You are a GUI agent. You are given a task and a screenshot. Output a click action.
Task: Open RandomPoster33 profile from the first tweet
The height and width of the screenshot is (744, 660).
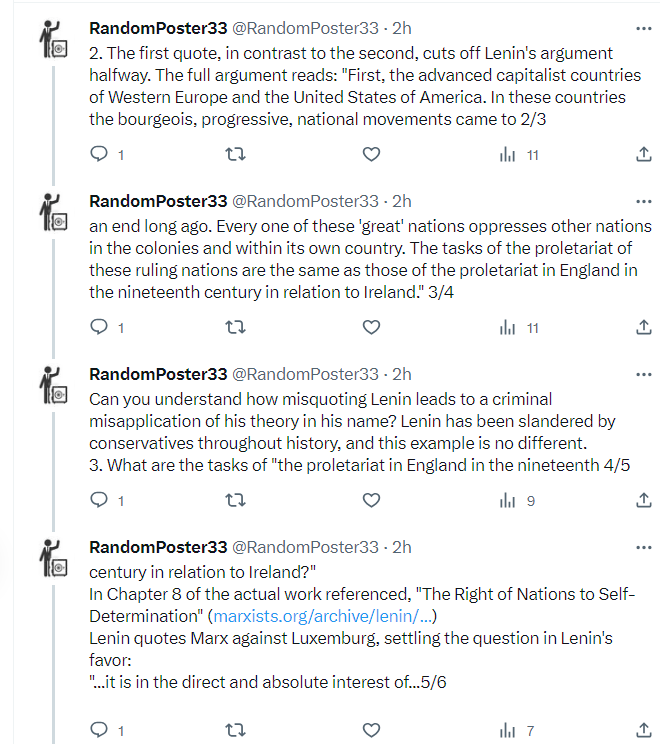[x=158, y=28]
